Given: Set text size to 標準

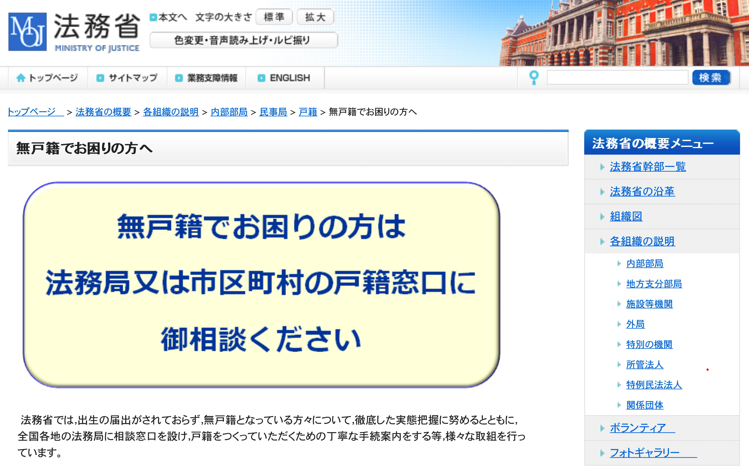Looking at the screenshot, I should pos(274,17).
